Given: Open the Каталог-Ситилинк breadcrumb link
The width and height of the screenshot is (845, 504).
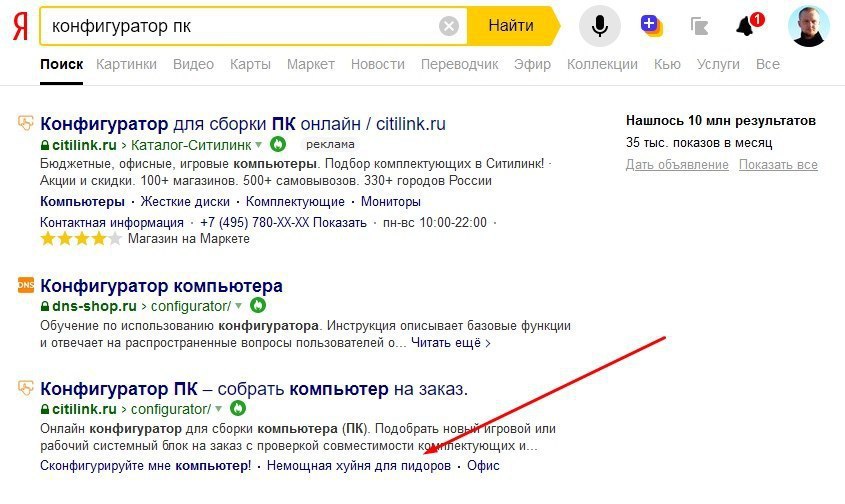Looking at the screenshot, I should (x=191, y=145).
